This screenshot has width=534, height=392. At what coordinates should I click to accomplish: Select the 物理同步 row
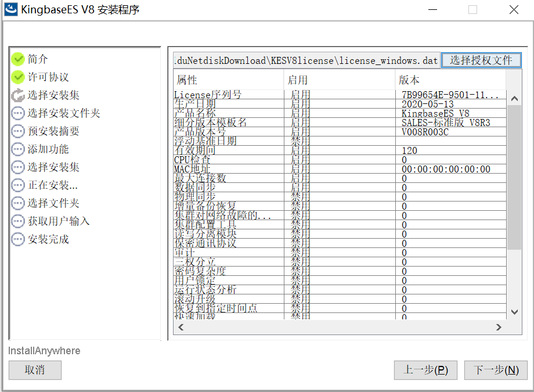point(340,197)
